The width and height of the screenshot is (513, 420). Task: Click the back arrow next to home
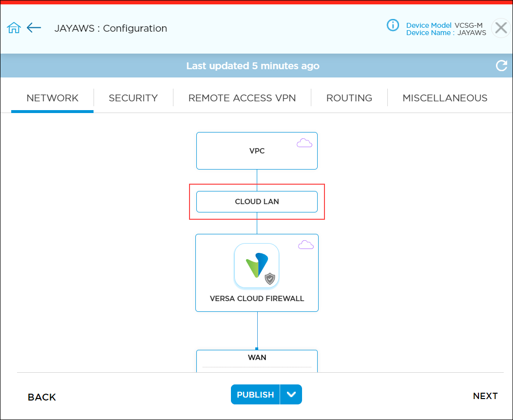(x=34, y=28)
